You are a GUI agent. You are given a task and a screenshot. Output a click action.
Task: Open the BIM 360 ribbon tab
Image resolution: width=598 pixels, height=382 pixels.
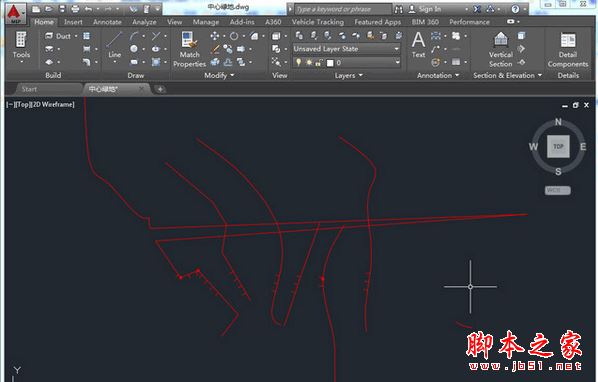tap(425, 22)
